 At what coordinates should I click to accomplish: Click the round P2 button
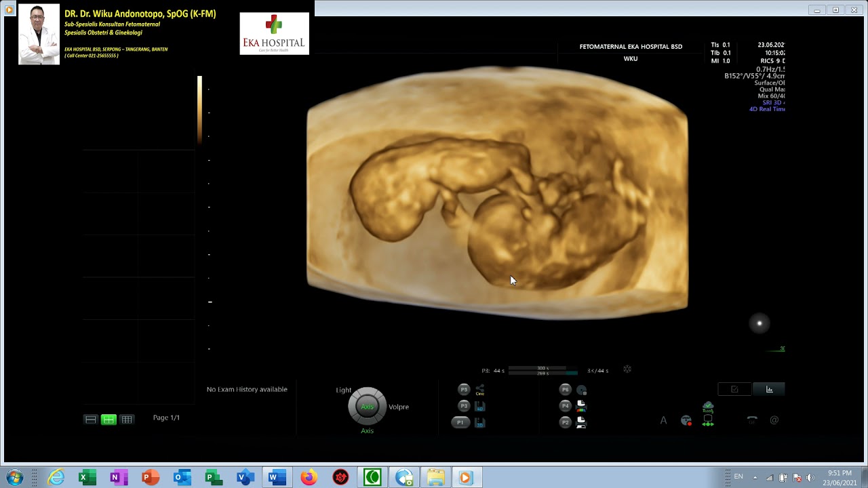[565, 422]
